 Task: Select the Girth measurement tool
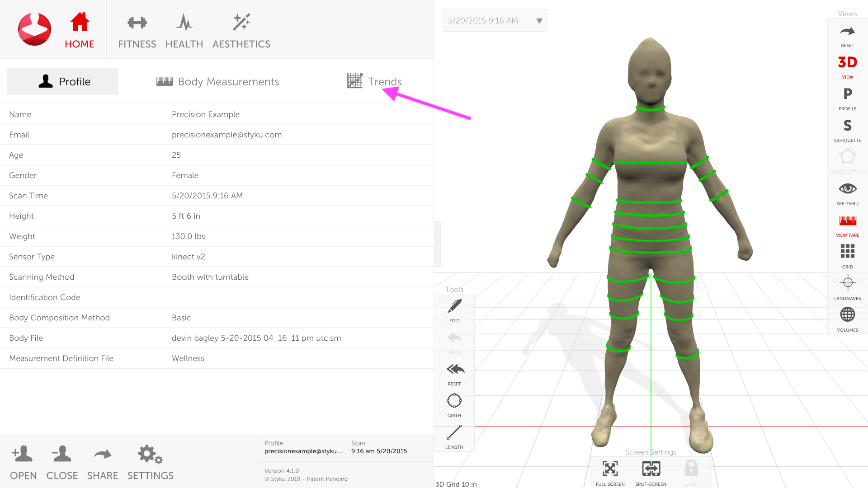[x=454, y=404]
